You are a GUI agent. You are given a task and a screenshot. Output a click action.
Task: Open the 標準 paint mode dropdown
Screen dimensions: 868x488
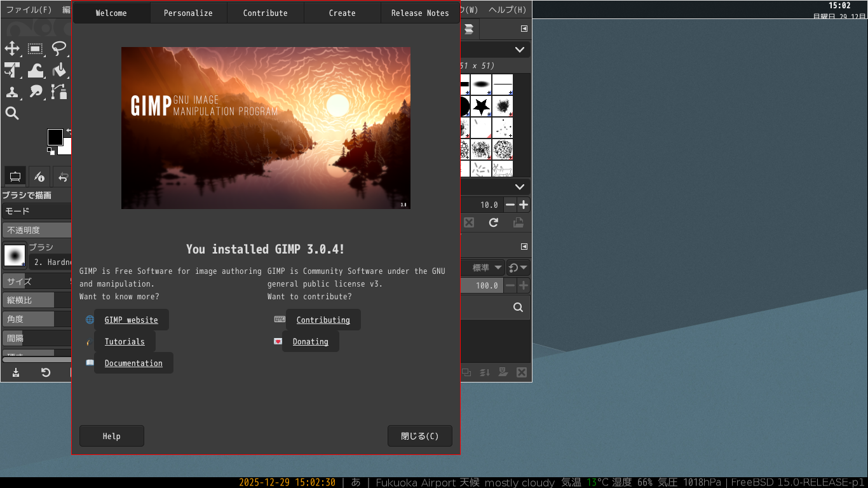484,268
